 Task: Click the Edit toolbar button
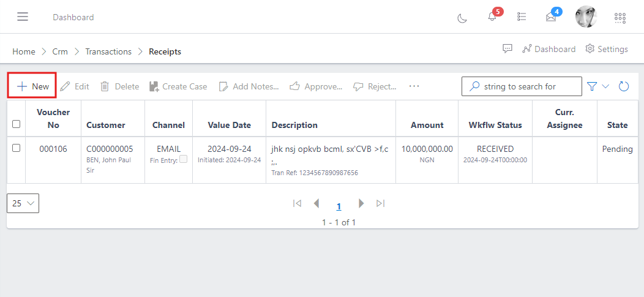74,86
